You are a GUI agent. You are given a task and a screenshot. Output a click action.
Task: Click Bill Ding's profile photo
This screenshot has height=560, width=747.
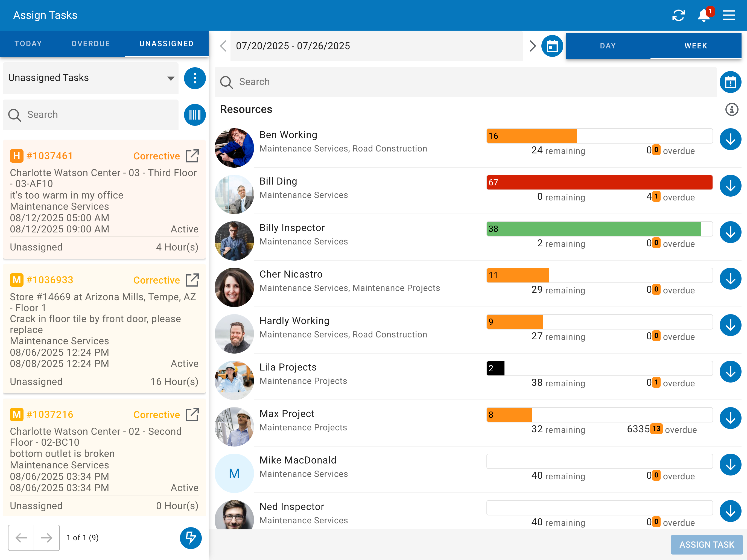click(234, 194)
